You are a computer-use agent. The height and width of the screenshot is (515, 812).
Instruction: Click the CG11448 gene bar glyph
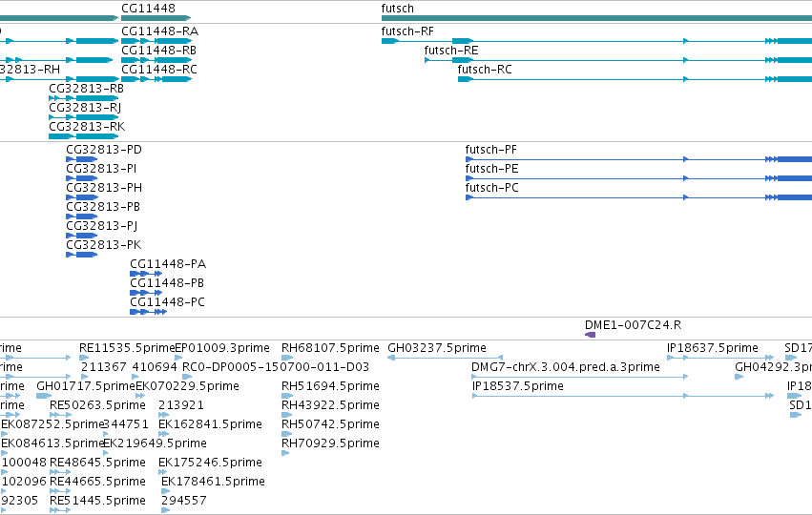pos(156,18)
